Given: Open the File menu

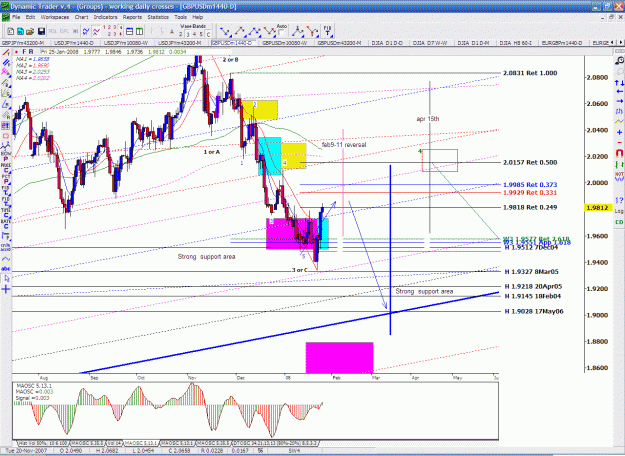Looking at the screenshot, I should click(16, 17).
